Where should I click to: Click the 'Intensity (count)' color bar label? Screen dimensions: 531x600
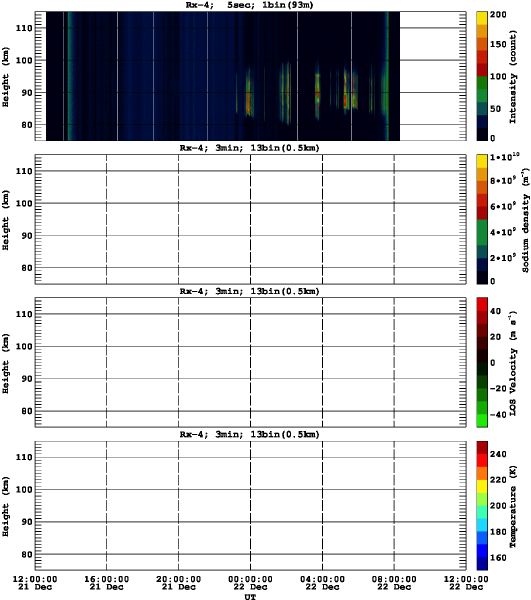(x=513, y=77)
